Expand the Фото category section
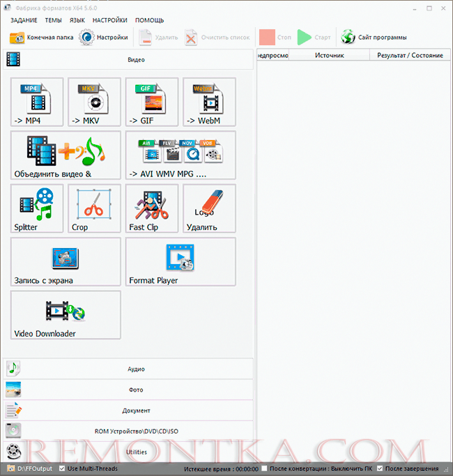The image size is (453, 476). click(135, 390)
